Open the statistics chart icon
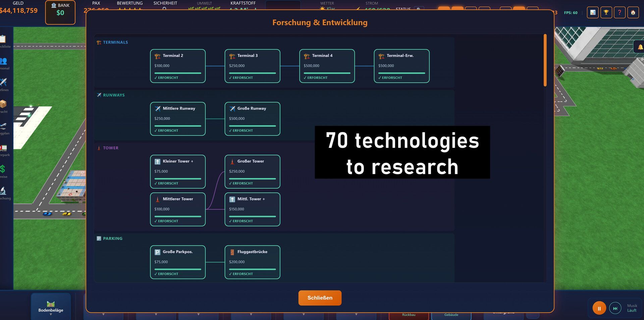The height and width of the screenshot is (320, 644). (x=593, y=13)
